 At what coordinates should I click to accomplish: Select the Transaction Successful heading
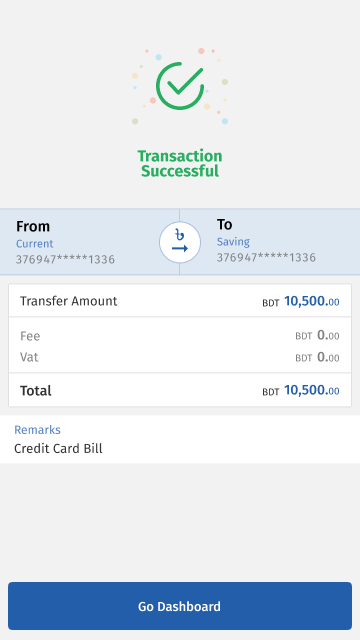point(180,163)
